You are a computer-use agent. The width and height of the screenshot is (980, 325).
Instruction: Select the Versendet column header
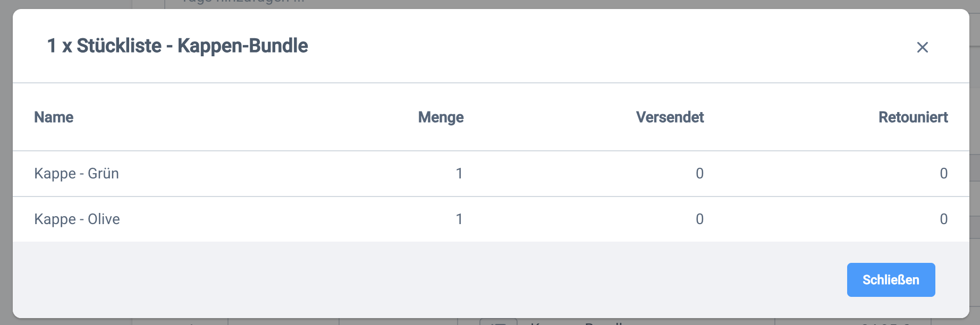670,117
